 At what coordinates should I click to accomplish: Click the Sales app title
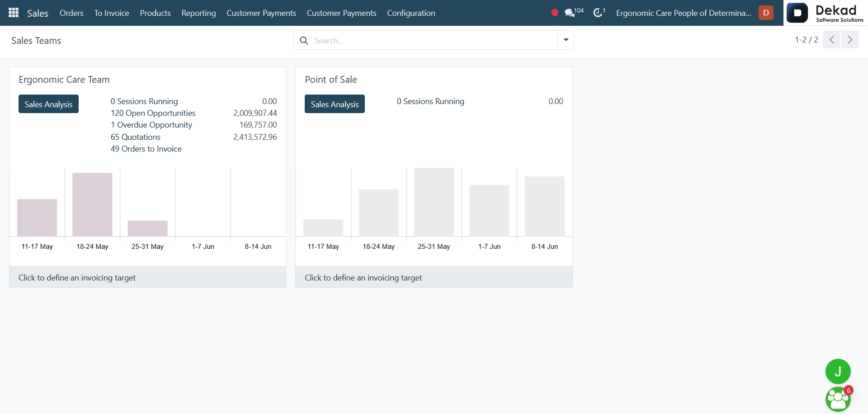point(38,13)
